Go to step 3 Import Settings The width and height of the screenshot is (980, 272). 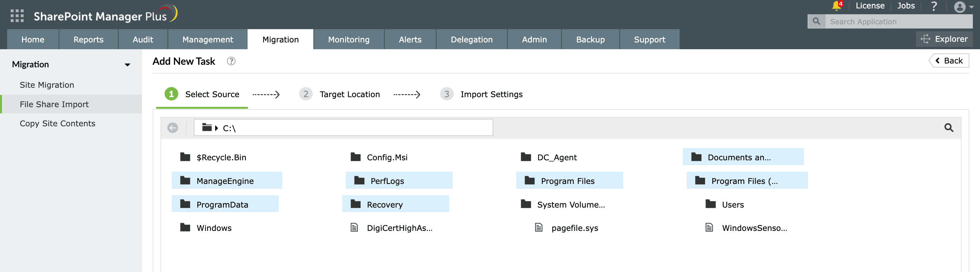(x=481, y=94)
